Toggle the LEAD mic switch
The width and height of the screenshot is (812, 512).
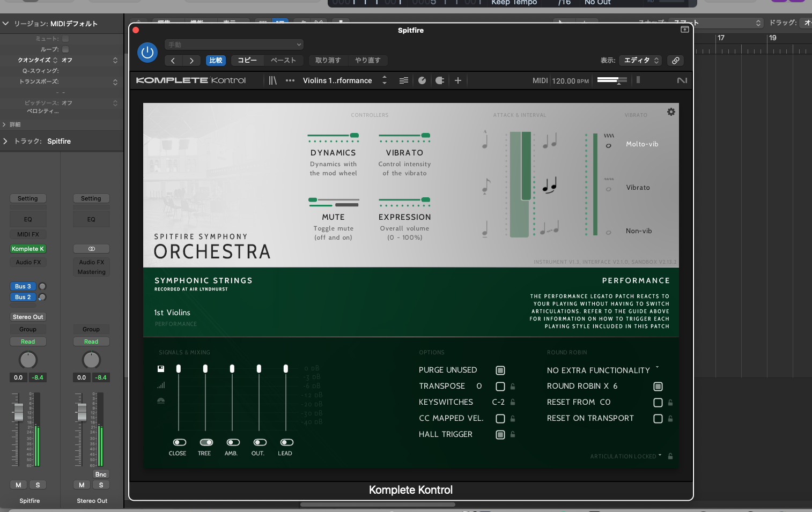[x=287, y=442]
